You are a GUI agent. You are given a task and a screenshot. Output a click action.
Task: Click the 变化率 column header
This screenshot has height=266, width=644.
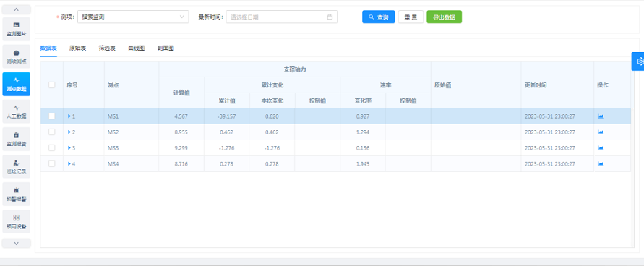(x=363, y=100)
